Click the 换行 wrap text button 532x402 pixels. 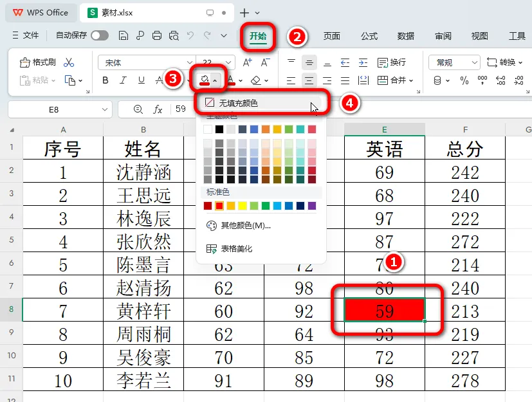(x=392, y=62)
